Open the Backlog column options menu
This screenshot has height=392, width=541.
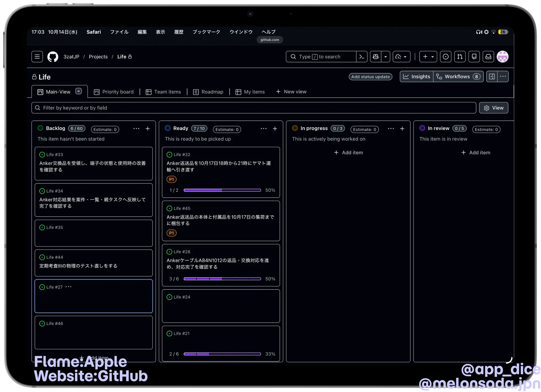click(136, 129)
